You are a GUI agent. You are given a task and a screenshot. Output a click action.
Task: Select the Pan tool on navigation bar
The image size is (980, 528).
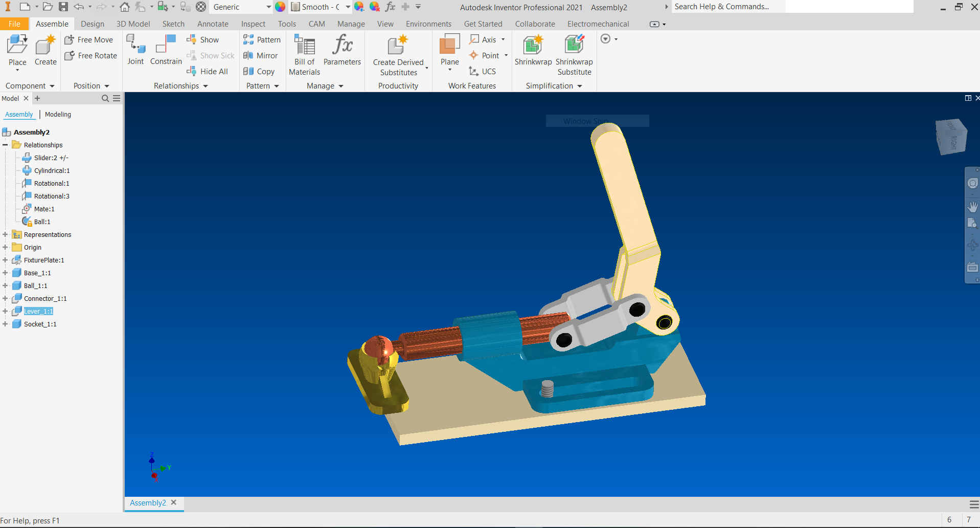point(973,207)
